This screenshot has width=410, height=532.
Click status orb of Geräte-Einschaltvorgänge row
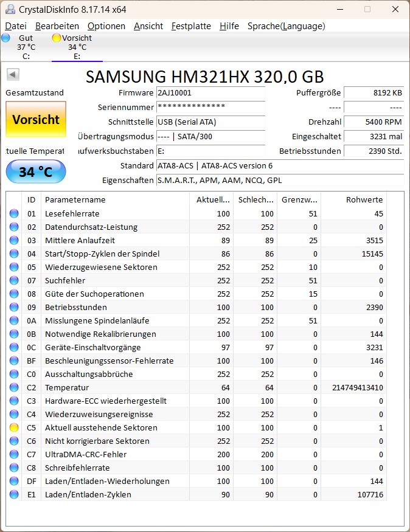pyautogui.click(x=14, y=347)
